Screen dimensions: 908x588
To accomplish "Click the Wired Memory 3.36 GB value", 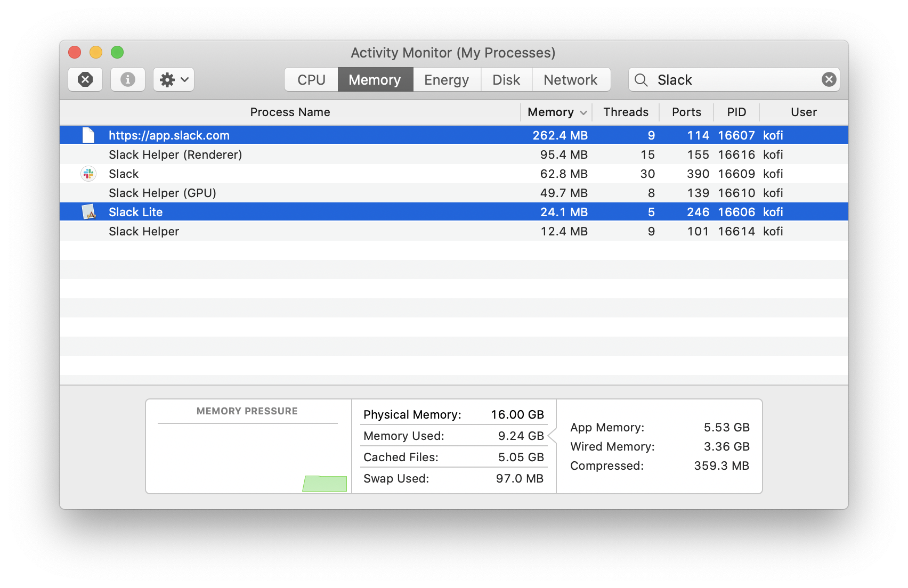I will tap(726, 446).
